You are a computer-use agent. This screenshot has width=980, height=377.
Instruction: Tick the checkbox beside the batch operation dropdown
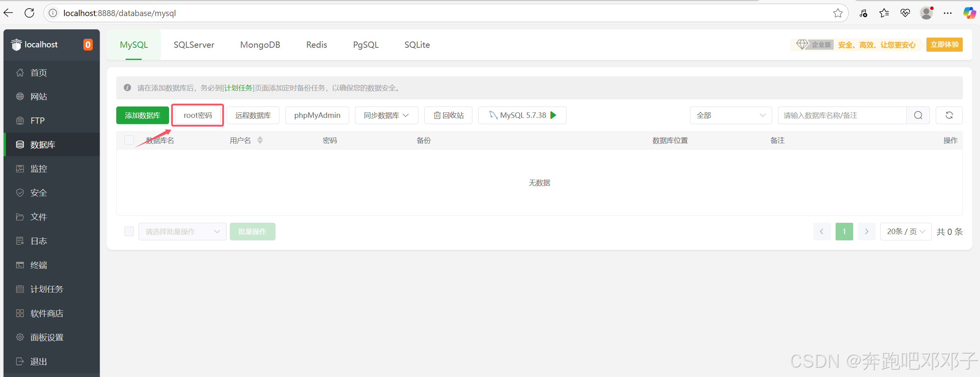click(129, 231)
